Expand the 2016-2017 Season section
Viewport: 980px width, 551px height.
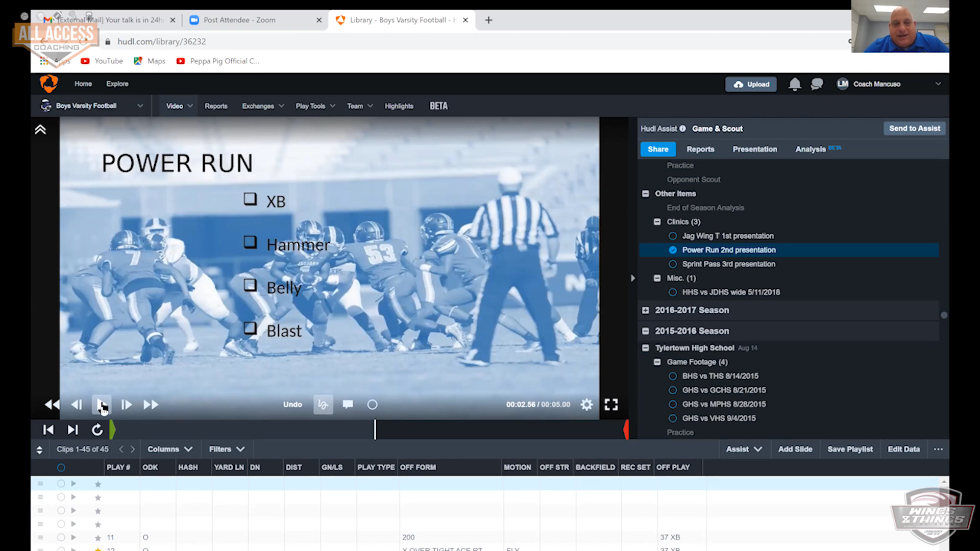(645, 310)
